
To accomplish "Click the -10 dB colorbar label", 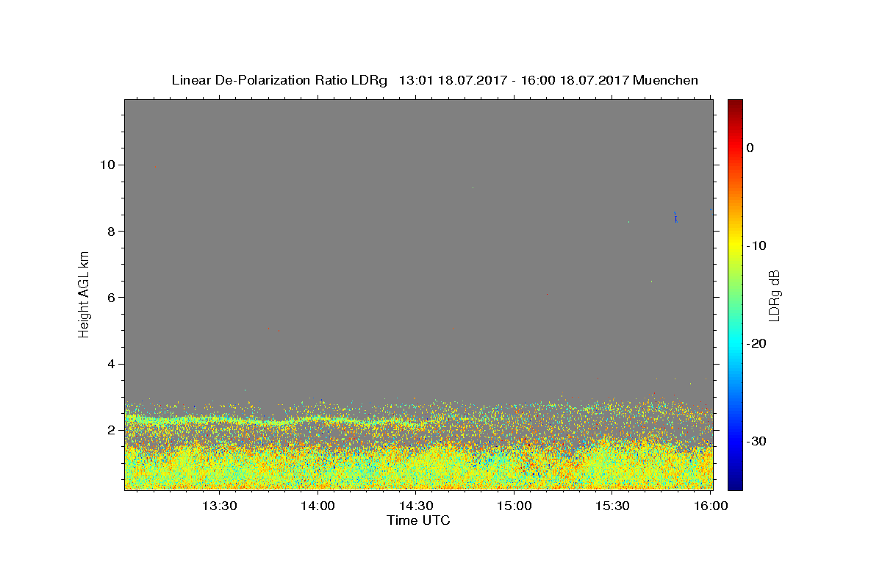I will [756, 245].
